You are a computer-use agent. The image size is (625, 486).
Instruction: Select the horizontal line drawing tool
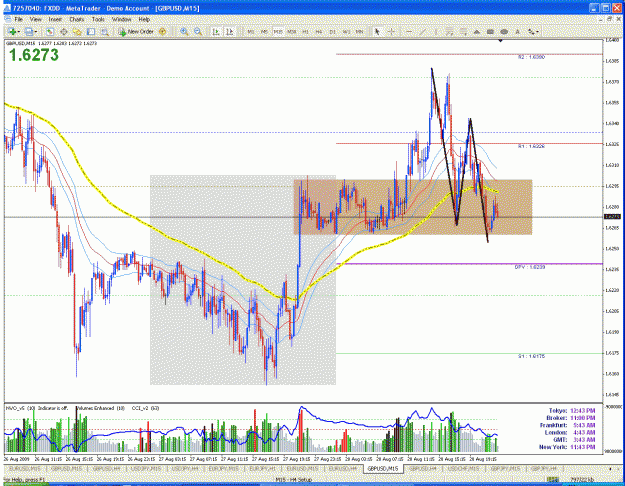[409, 31]
